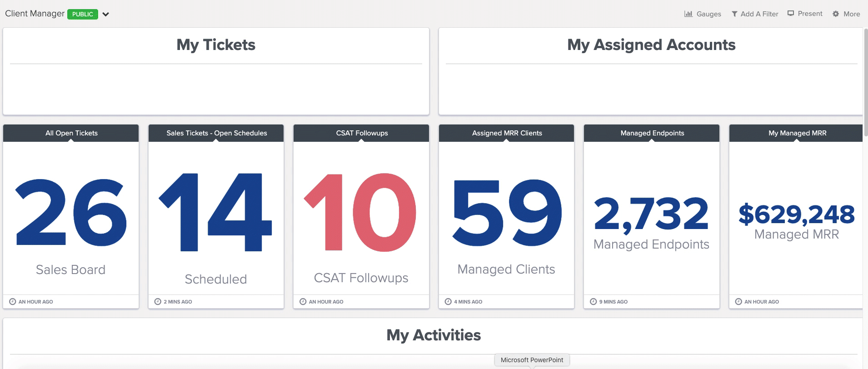The image size is (868, 369).
Task: Click the Managed MRR label under $629,248
Action: click(796, 234)
